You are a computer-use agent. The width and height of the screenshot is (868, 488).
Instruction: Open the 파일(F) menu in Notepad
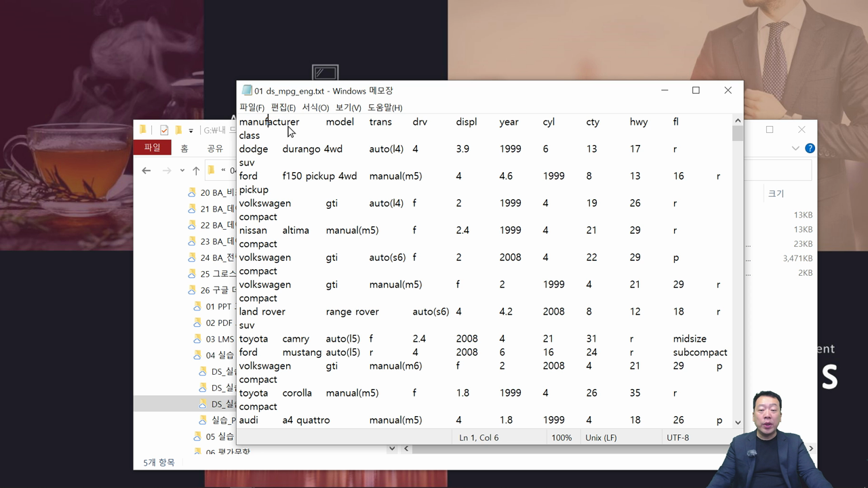coord(252,107)
